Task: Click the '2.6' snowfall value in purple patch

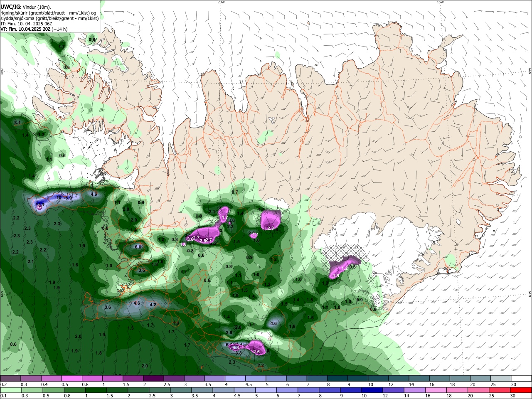Action: coord(256,352)
